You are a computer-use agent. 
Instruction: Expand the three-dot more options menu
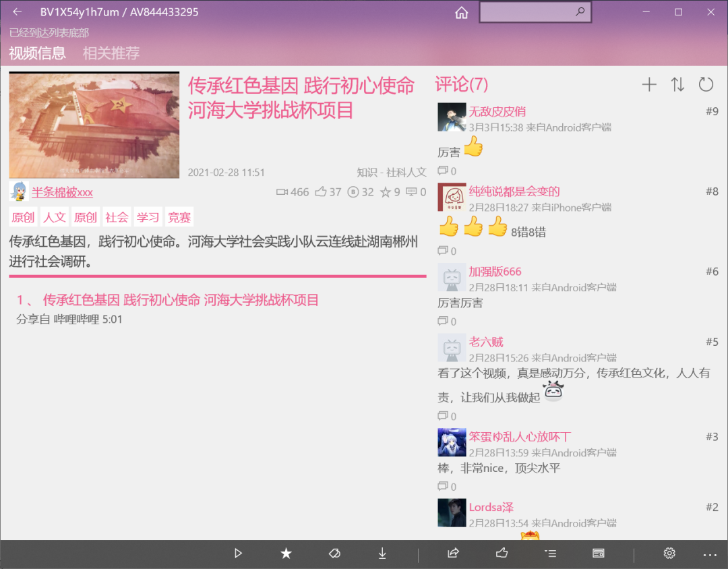click(x=709, y=553)
